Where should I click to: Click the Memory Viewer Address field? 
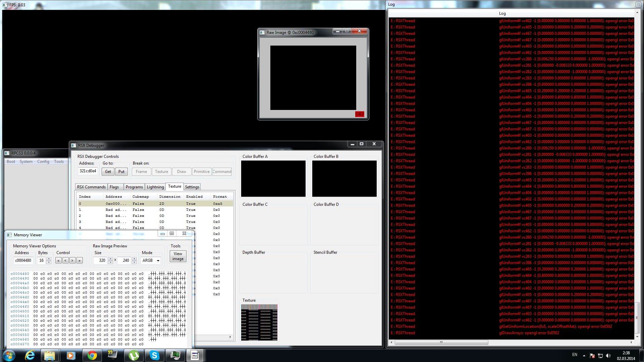(23, 260)
